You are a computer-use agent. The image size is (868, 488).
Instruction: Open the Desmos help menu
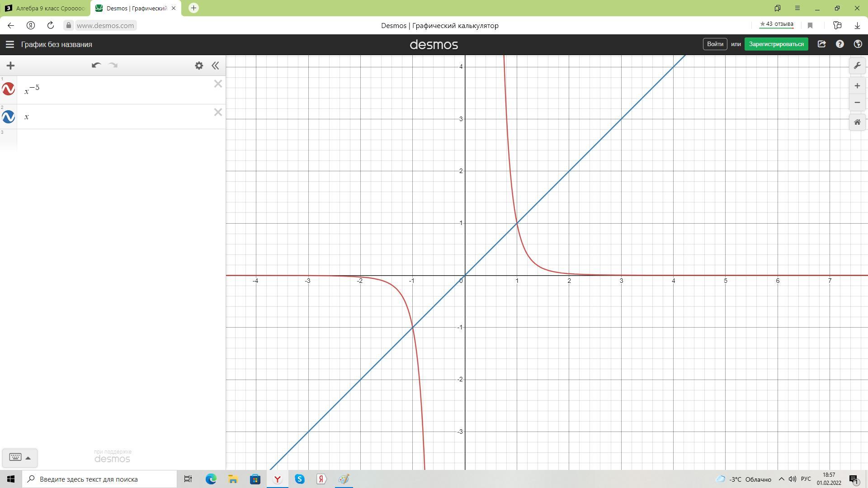[840, 44]
